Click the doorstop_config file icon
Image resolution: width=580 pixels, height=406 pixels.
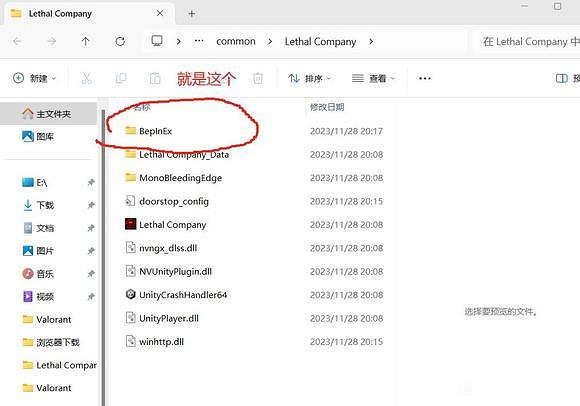click(130, 201)
